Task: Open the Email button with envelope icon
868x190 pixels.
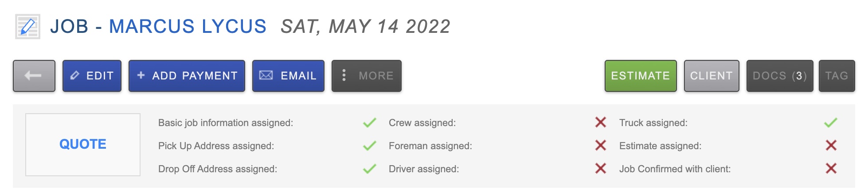Action: point(288,76)
